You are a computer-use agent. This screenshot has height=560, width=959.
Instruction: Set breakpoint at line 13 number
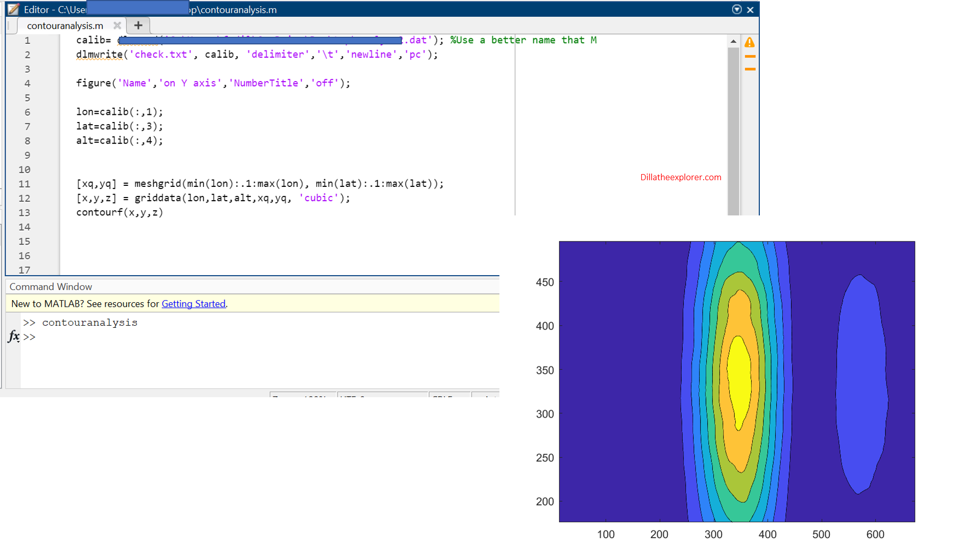pyautogui.click(x=25, y=212)
